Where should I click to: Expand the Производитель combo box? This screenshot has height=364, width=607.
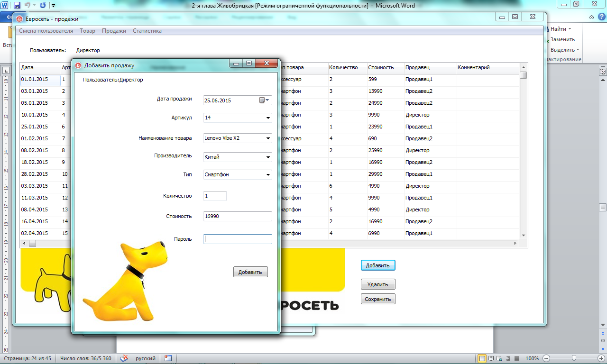268,157
